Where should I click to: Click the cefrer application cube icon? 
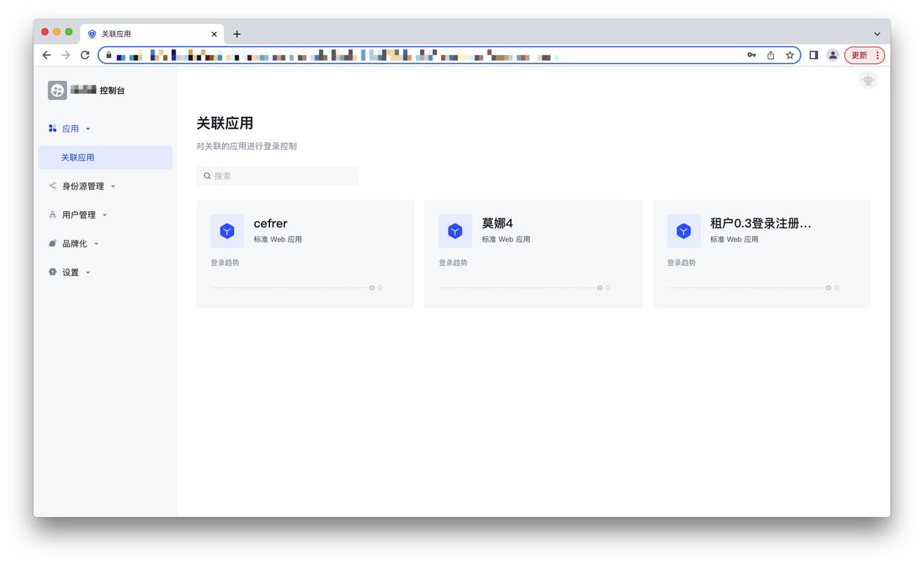pyautogui.click(x=227, y=231)
